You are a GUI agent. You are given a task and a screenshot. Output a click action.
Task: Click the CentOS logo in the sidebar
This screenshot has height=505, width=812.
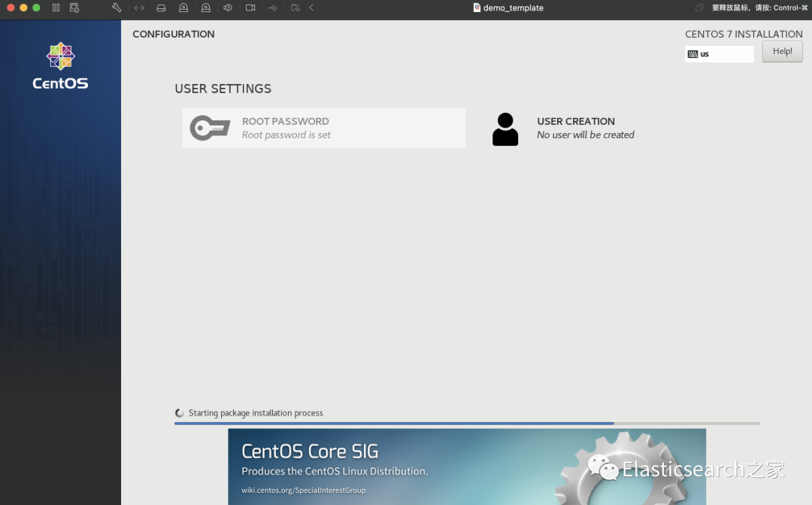point(61,65)
